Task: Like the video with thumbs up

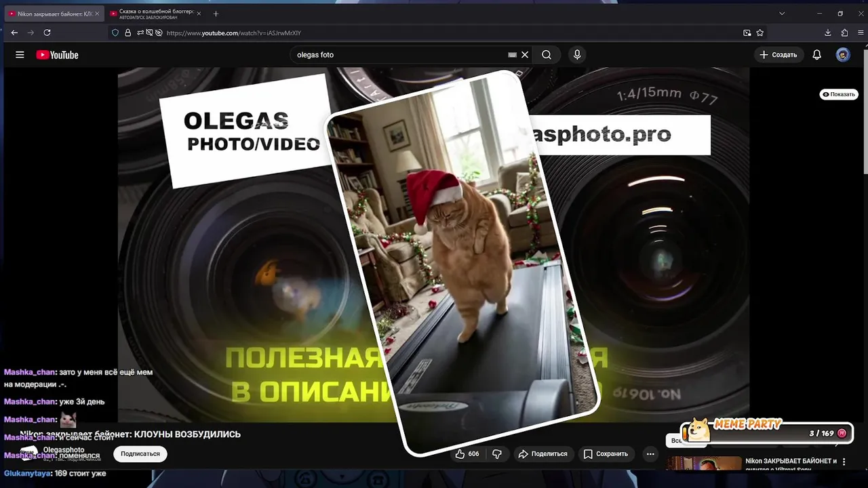Action: coord(467,454)
